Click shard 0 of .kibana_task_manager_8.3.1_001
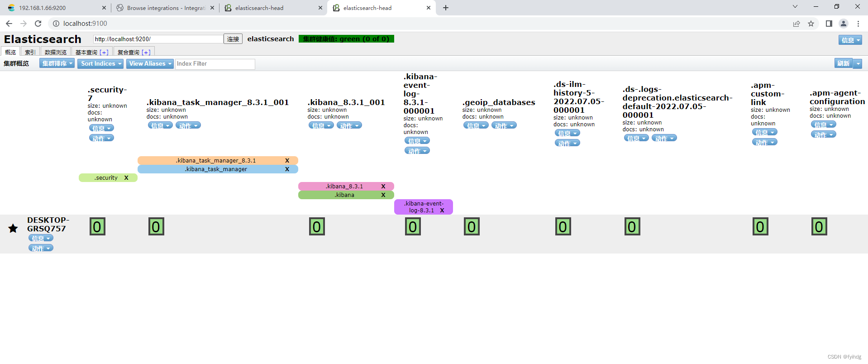This screenshot has width=868, height=364. pos(156,226)
